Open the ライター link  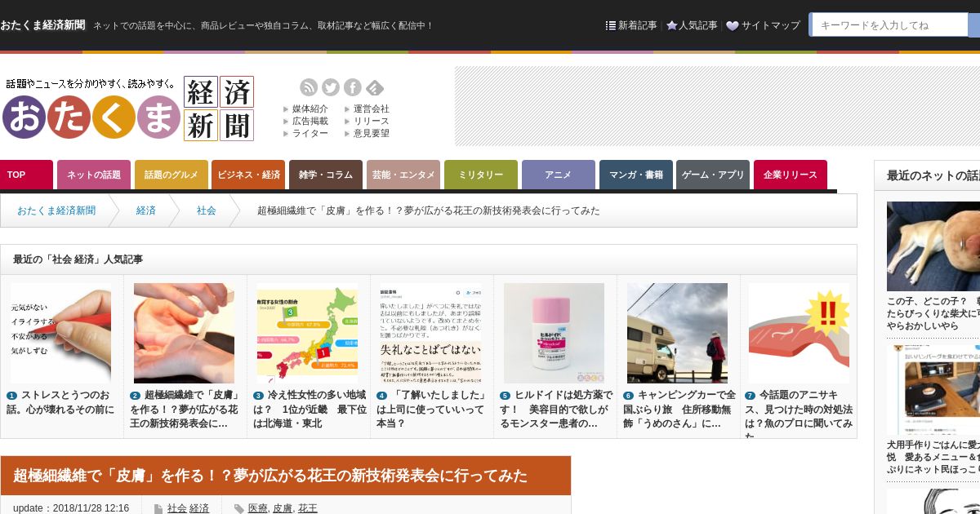(310, 133)
